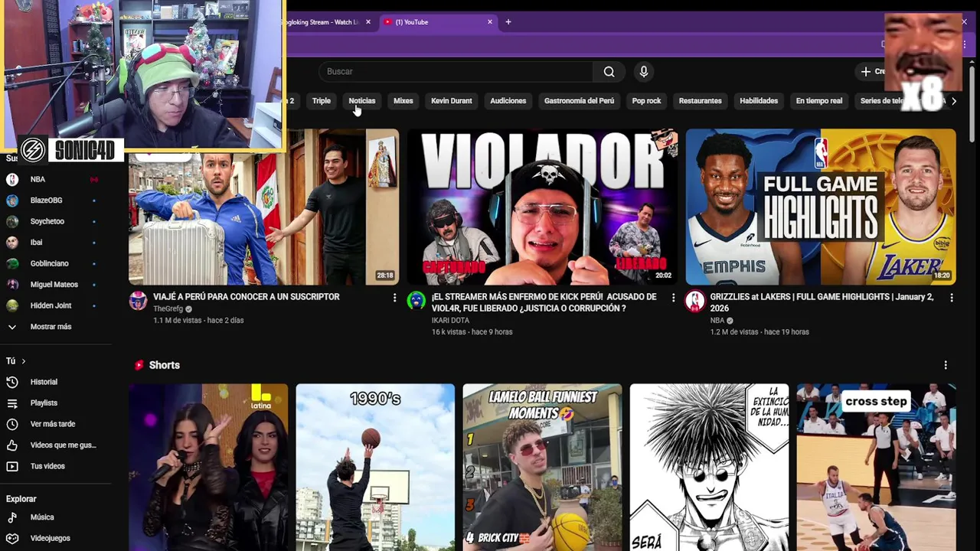Filter by Triple chip
The image size is (980, 551).
pos(322,101)
